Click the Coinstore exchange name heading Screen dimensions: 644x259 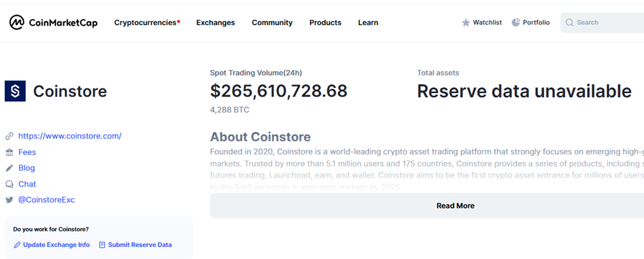(70, 91)
